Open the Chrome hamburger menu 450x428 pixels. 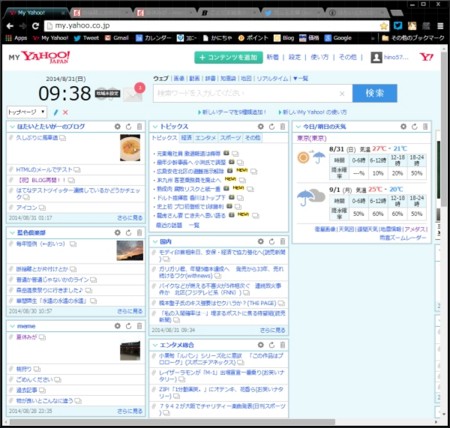(440, 26)
